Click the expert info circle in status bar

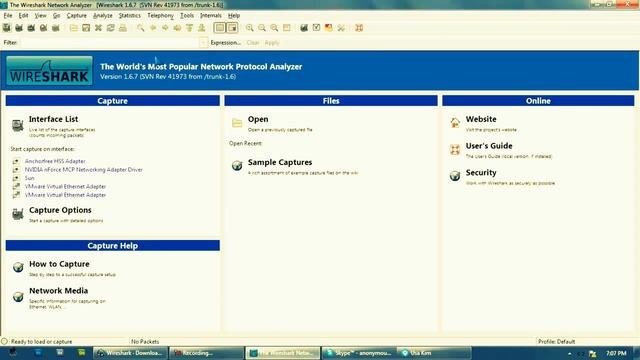pos(4,341)
